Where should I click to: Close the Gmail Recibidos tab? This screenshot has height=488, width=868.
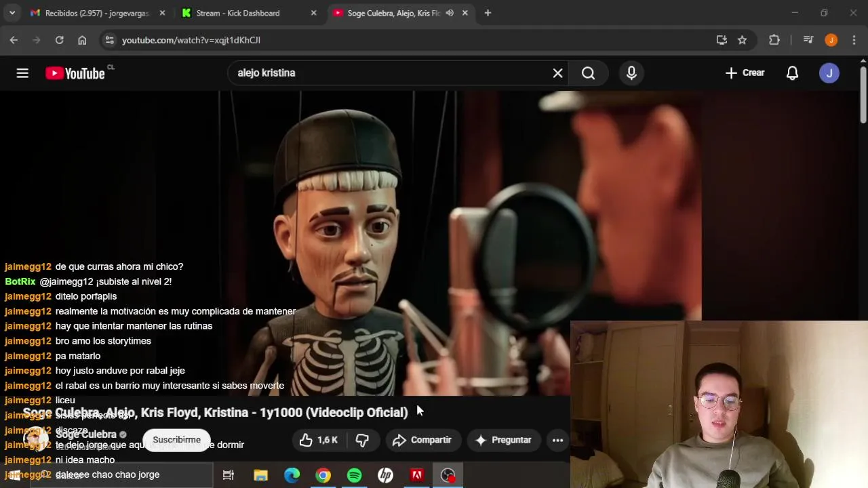tap(162, 13)
